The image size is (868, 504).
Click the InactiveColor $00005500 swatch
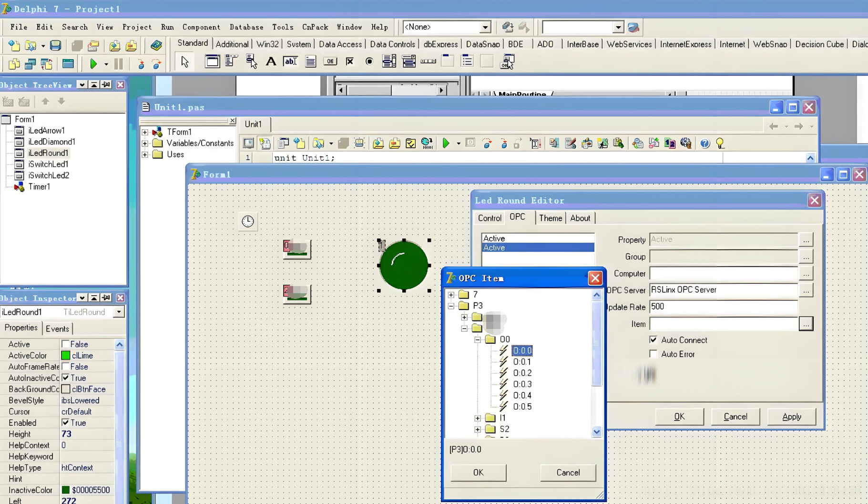[x=66, y=490]
